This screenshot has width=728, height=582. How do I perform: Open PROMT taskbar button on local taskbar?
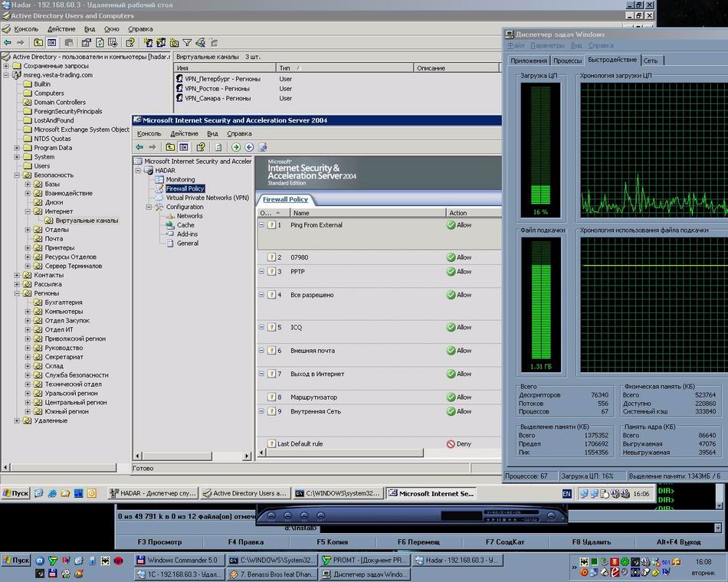365,561
